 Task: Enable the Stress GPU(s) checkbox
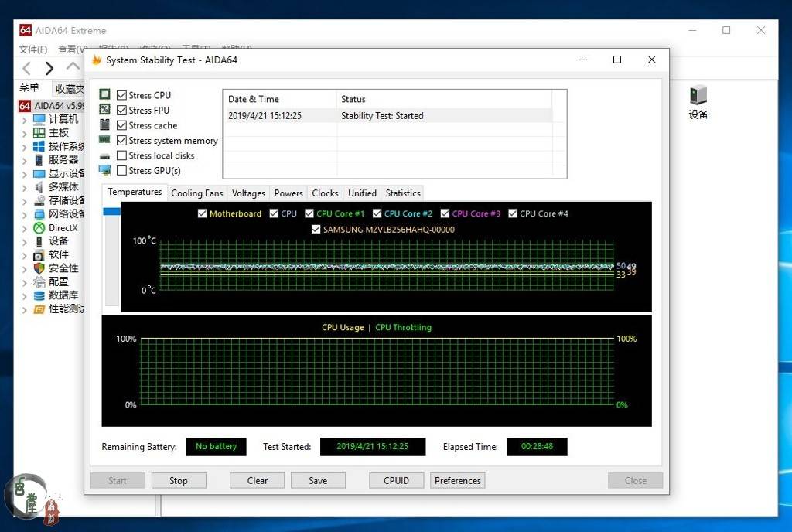tap(121, 171)
